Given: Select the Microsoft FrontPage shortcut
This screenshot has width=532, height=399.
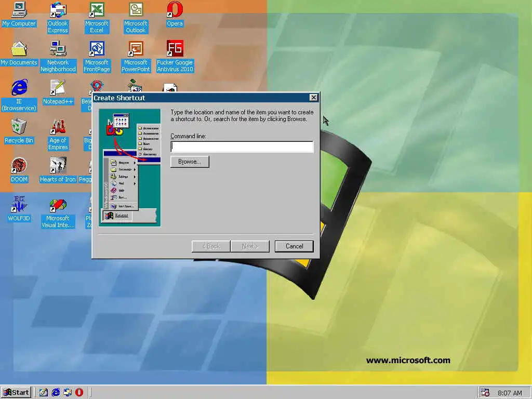Looking at the screenshot, I should coord(97,57).
